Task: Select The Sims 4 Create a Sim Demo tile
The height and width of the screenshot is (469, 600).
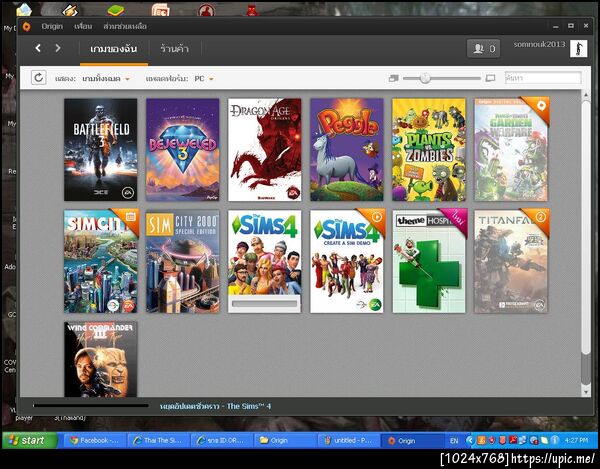Action: 347,261
